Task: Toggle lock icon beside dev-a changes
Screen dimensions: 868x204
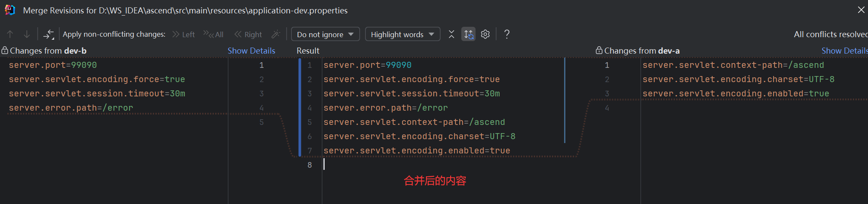Action: 599,51
